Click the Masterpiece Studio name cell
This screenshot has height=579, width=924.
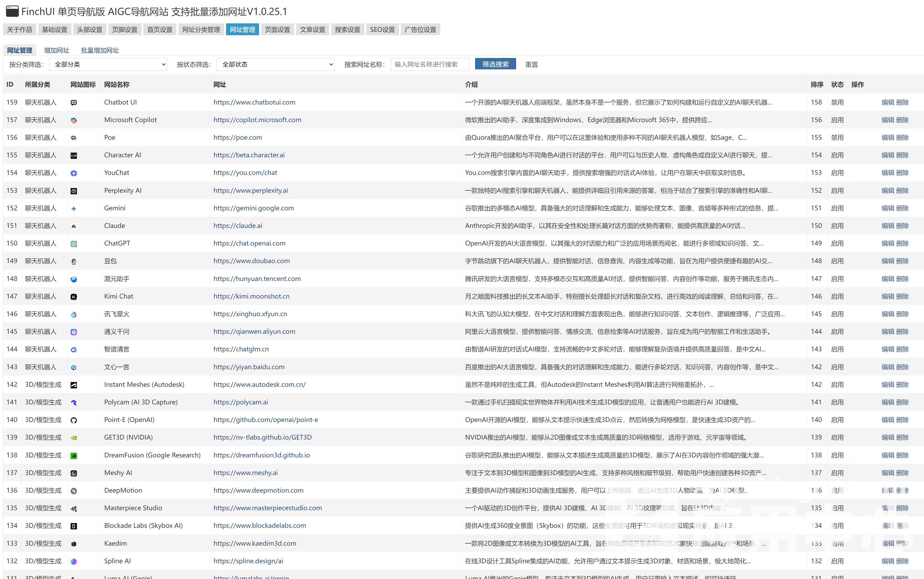(133, 508)
